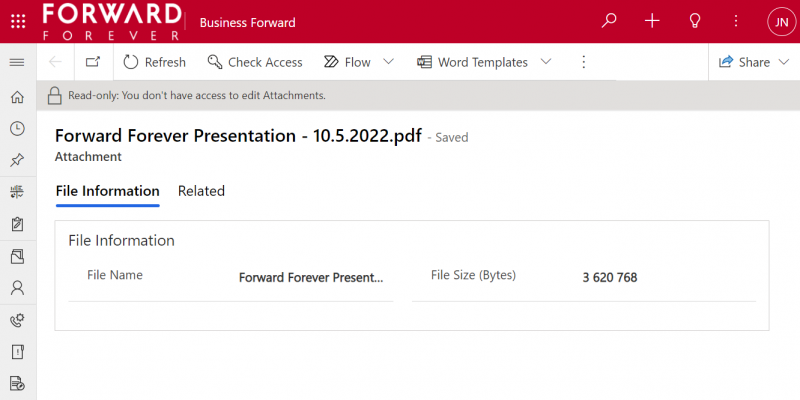This screenshot has width=800, height=400.
Task: Expand the Flow dropdown arrow
Action: pyautogui.click(x=389, y=62)
